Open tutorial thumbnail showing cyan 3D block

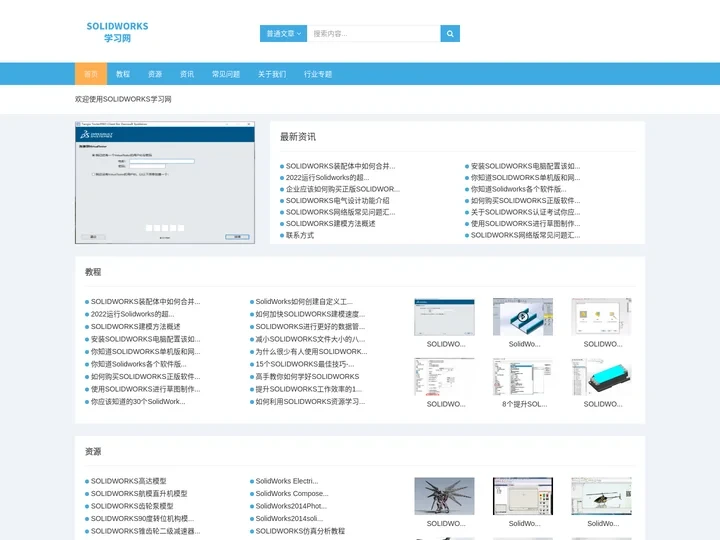pos(602,377)
